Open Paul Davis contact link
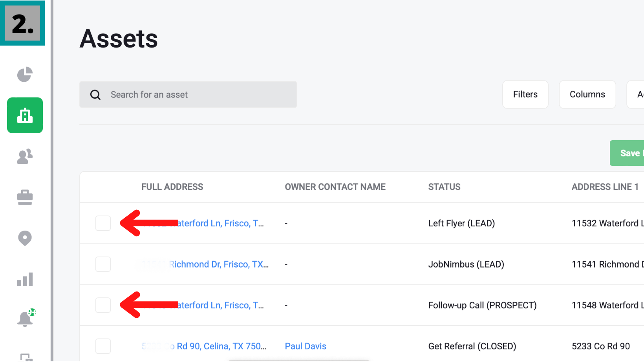The image size is (644, 363). coord(306,346)
